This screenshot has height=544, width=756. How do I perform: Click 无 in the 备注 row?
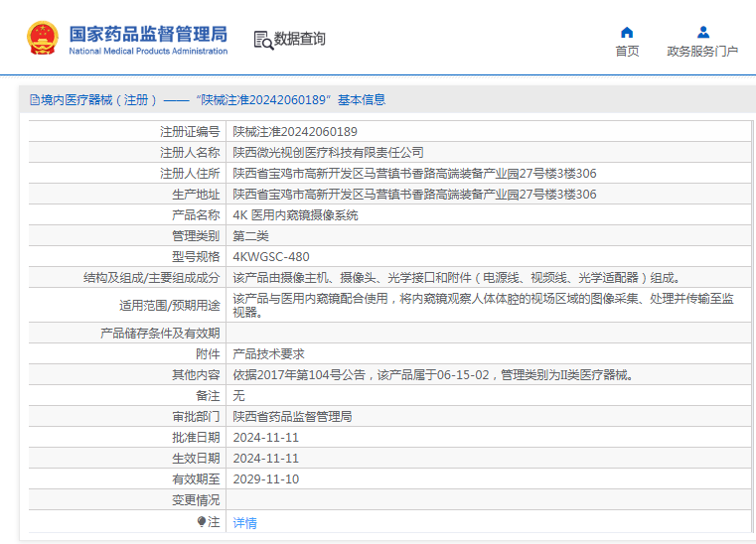[x=238, y=396]
